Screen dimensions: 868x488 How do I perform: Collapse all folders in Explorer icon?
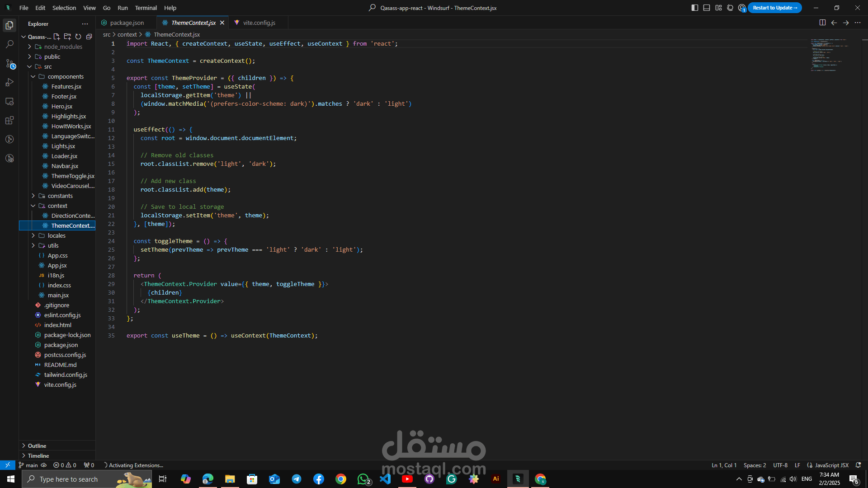coord(89,37)
